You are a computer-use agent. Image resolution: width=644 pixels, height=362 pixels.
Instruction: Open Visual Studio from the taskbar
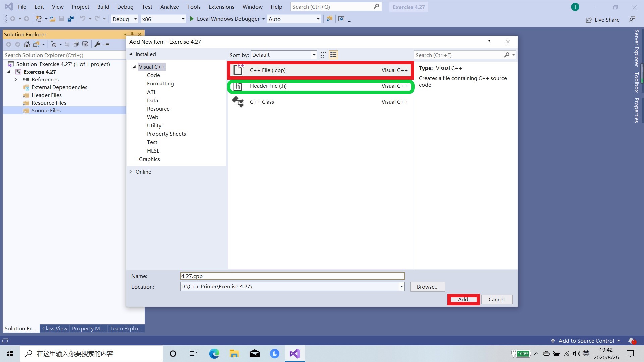pos(294,353)
